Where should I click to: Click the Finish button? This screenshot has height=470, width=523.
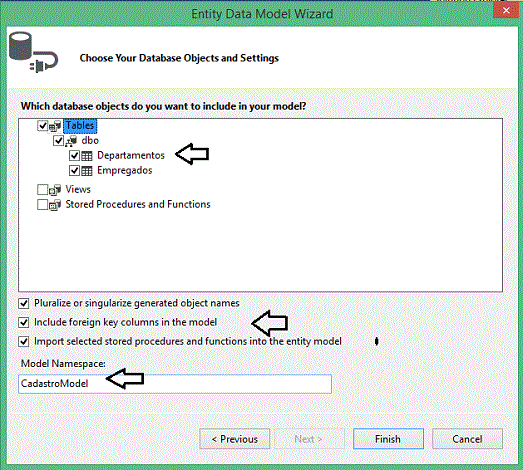tap(388, 439)
